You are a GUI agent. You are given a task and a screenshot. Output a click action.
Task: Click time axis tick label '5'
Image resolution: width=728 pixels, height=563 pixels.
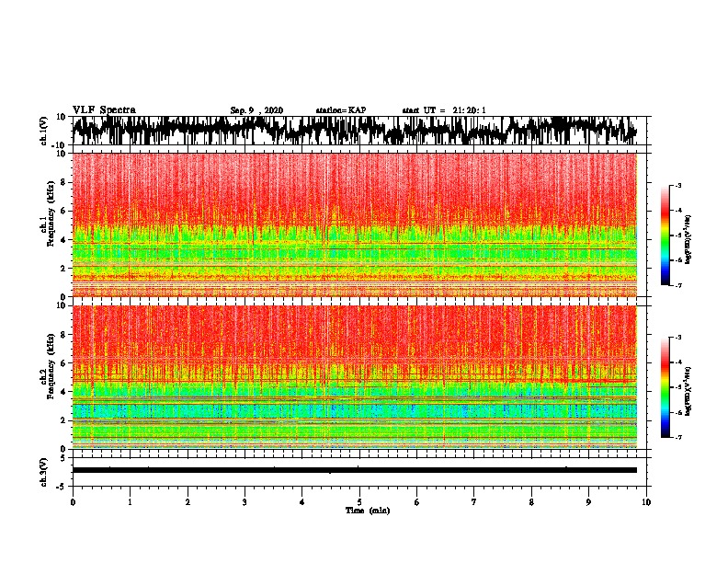[x=359, y=502]
